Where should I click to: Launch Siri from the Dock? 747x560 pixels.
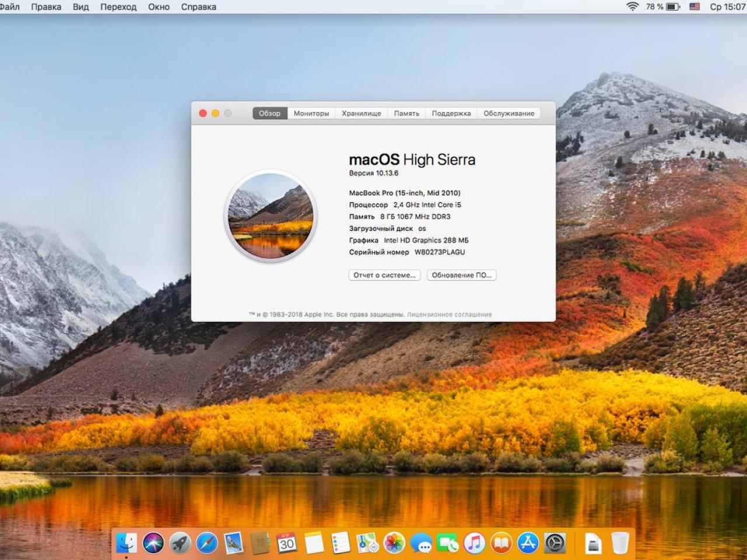pyautogui.click(x=153, y=543)
